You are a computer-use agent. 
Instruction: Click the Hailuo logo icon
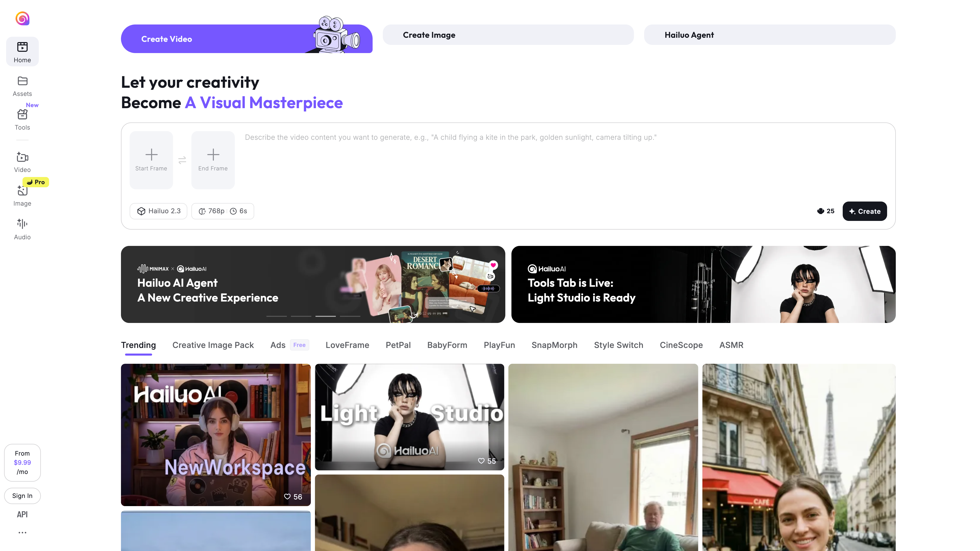click(22, 18)
